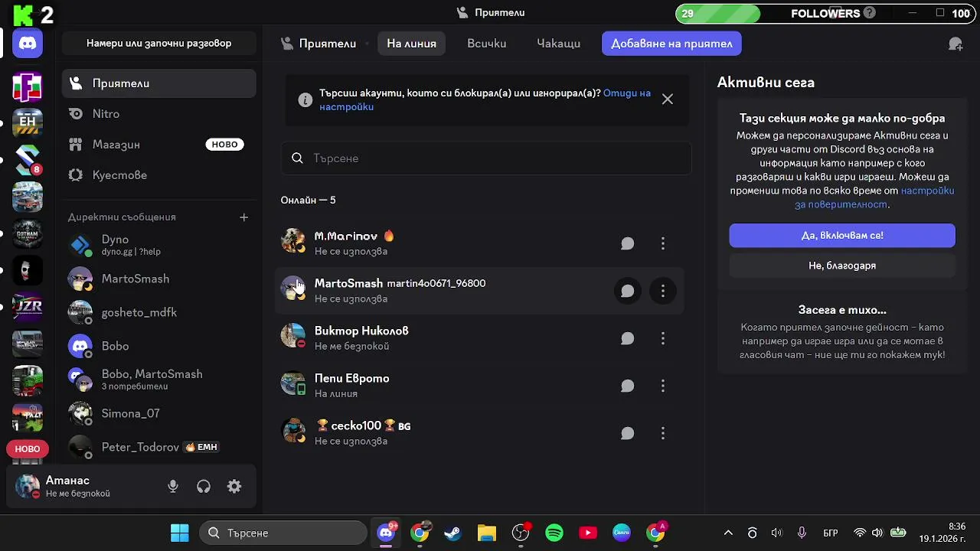
Task: Open Peter_Todorov direct message
Action: pyautogui.click(x=159, y=447)
